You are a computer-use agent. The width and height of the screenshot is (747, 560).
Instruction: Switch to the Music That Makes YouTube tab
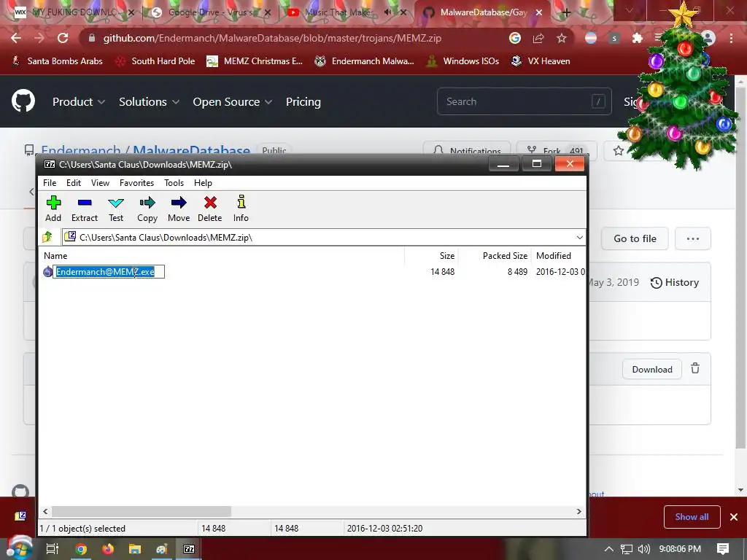(x=345, y=12)
